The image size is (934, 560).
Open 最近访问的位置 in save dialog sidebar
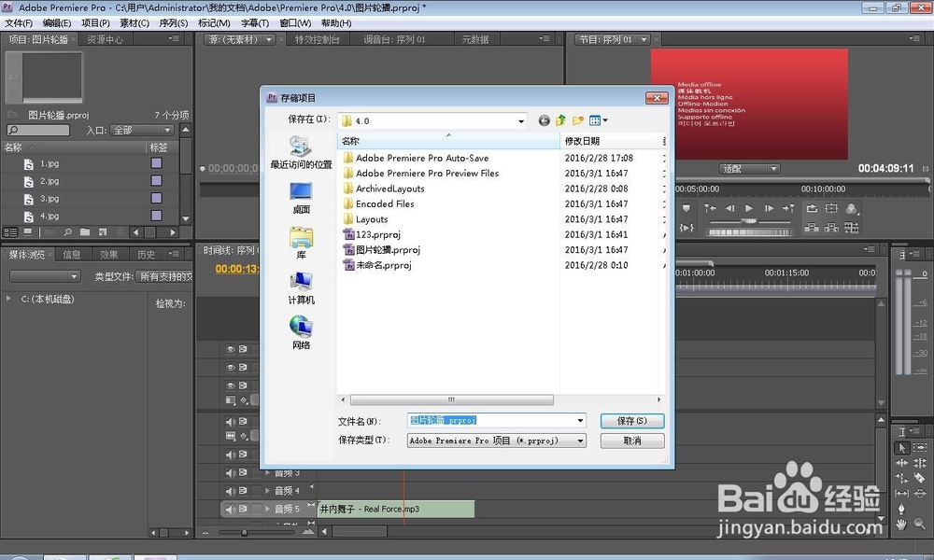(302, 152)
